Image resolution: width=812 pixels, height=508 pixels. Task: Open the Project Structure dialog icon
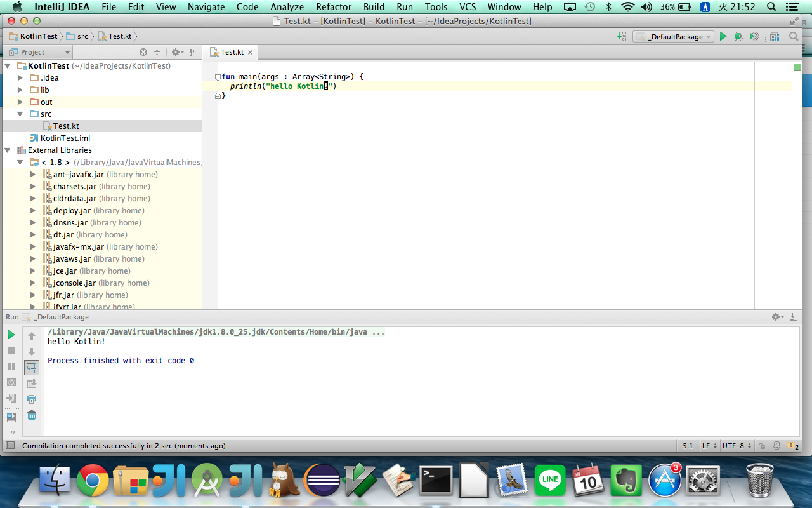coord(775,37)
